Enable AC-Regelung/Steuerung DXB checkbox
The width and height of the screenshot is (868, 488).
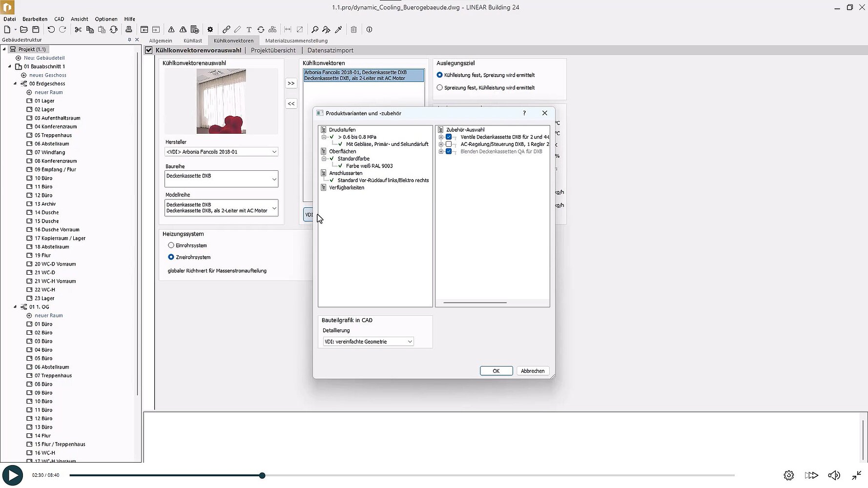(x=449, y=144)
